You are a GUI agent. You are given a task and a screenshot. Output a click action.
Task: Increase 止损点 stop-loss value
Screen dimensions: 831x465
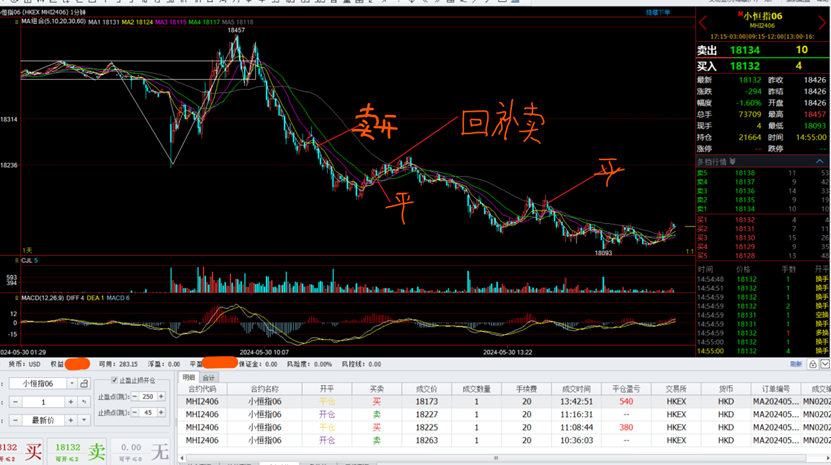click(x=161, y=413)
